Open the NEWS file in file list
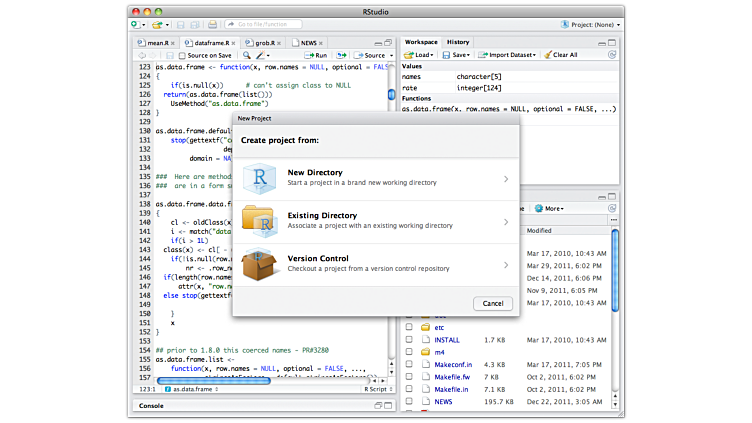 coord(443,401)
